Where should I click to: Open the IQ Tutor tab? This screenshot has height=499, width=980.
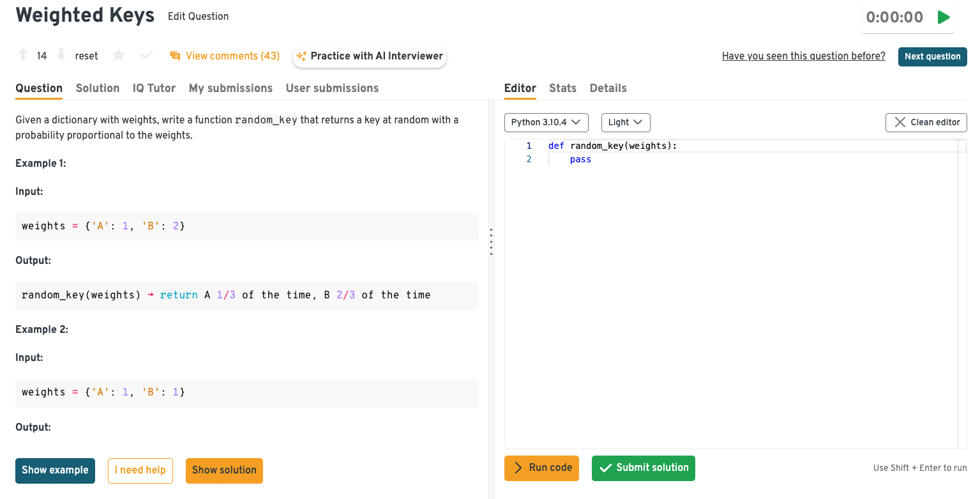154,88
